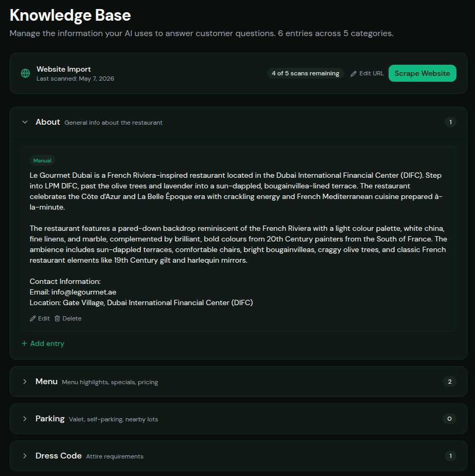This screenshot has height=476, width=475.
Task: Click the globe icon beside Website Import
Action: [25, 73]
